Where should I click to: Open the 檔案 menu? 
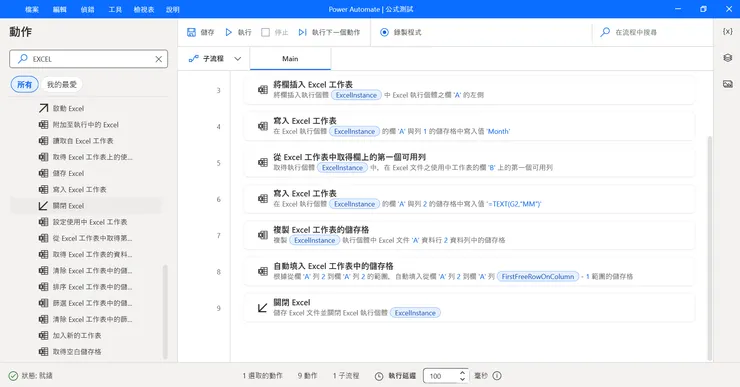click(32, 9)
